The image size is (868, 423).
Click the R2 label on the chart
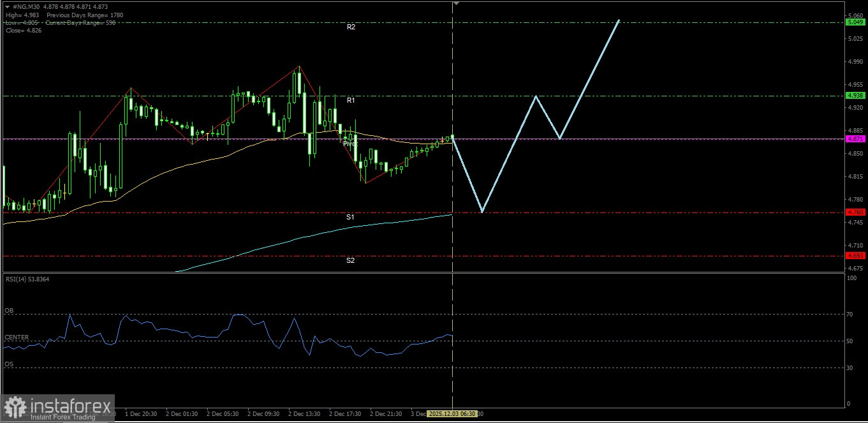point(351,27)
